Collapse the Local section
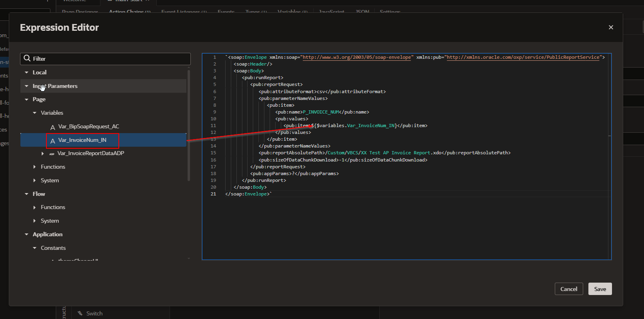Image resolution: width=644 pixels, height=319 pixels. tap(26, 72)
